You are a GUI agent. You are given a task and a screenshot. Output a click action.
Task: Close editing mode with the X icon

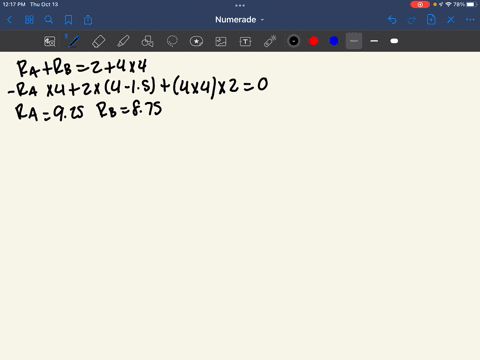(451, 20)
